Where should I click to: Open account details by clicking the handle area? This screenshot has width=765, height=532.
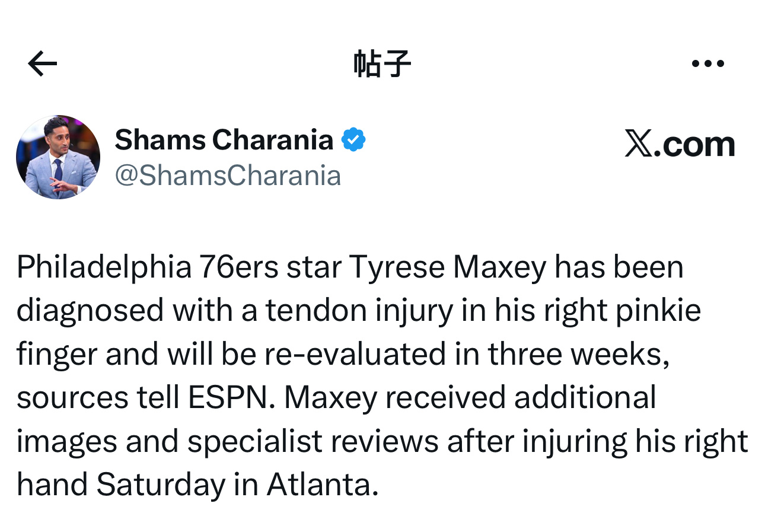tap(228, 175)
